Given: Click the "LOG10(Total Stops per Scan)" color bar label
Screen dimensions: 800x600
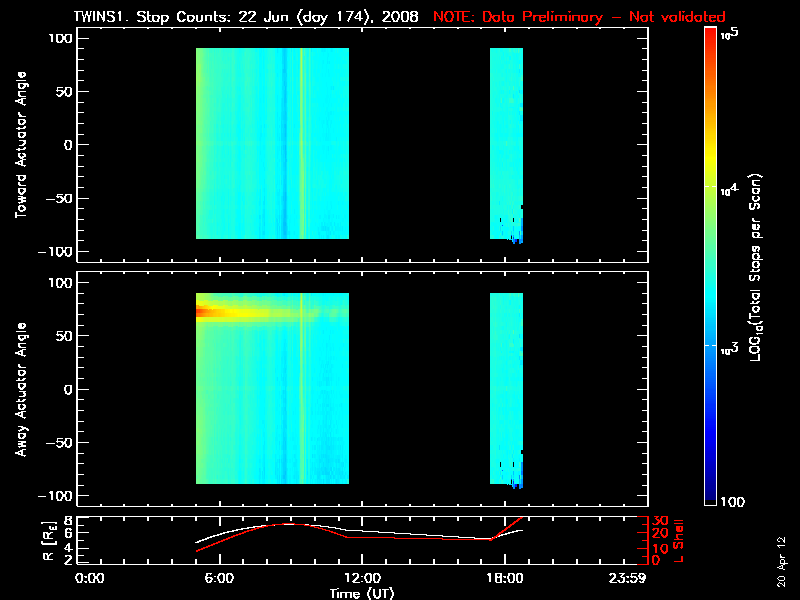Looking at the screenshot, I should (x=762, y=265).
